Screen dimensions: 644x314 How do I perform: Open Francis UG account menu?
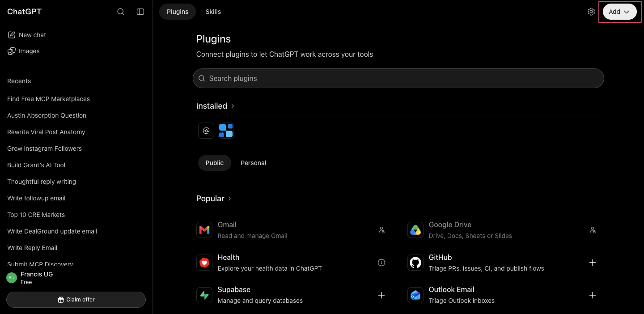pos(76,278)
